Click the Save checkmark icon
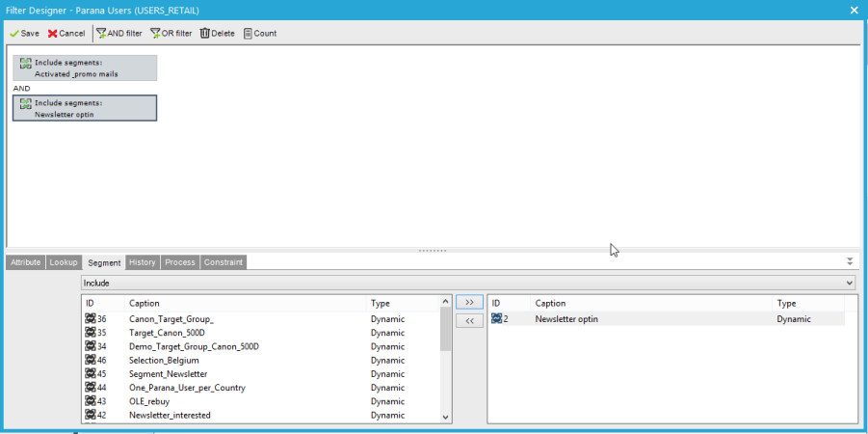The width and height of the screenshot is (868, 434). [x=14, y=34]
